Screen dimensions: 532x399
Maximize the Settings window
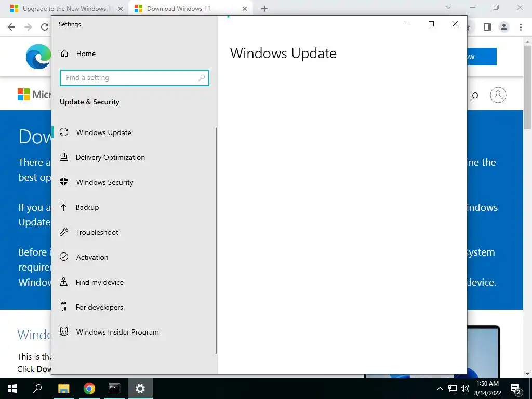pos(431,24)
